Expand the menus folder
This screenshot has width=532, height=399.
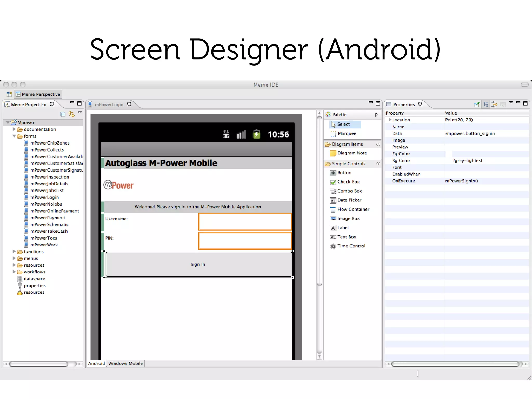click(14, 258)
